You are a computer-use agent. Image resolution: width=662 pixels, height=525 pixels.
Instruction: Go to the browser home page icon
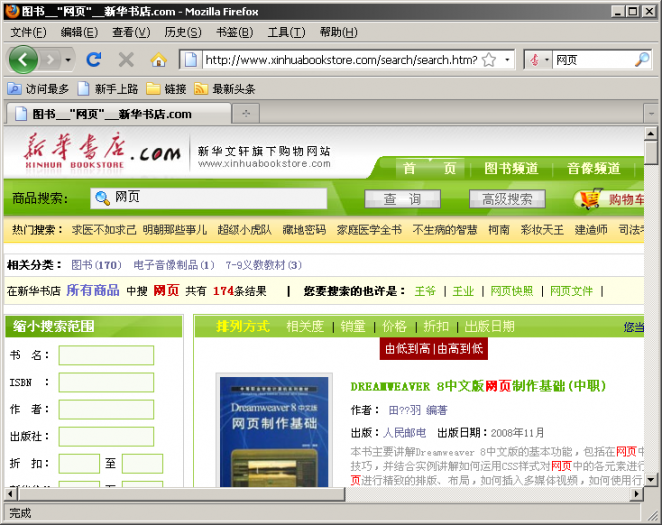pos(158,60)
